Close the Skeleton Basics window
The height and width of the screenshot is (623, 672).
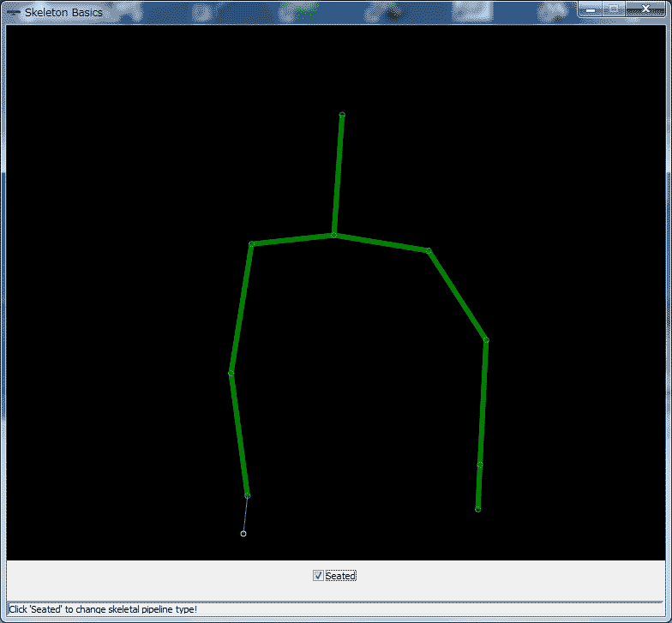(x=645, y=9)
